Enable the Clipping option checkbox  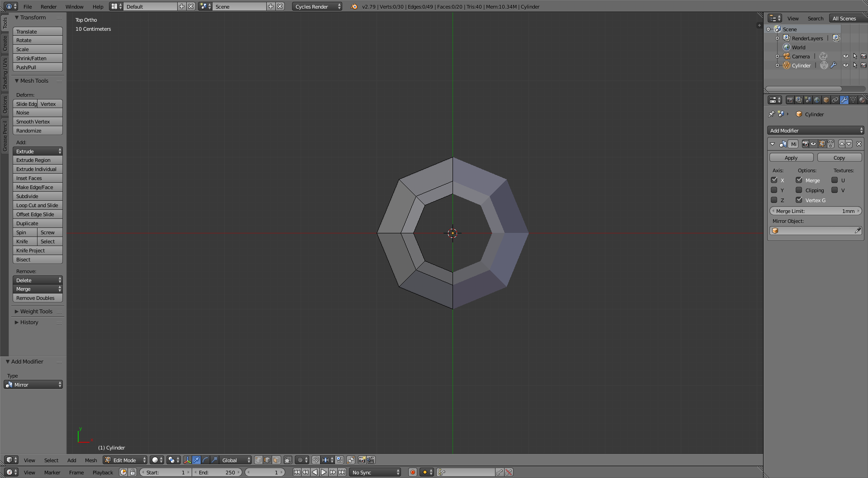(799, 190)
